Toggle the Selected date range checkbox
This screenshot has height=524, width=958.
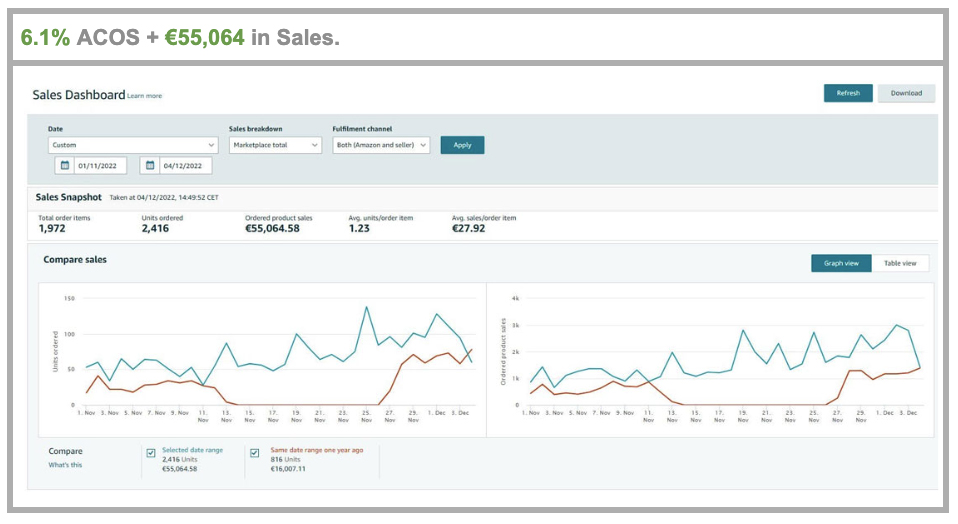[x=151, y=453]
